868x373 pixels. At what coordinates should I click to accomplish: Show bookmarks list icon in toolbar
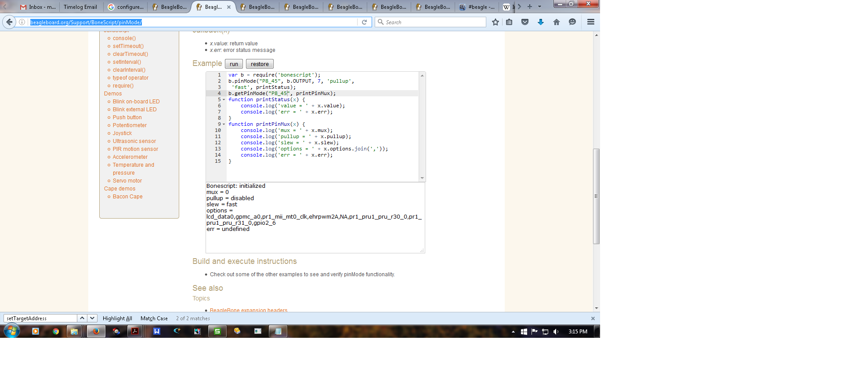(x=509, y=22)
